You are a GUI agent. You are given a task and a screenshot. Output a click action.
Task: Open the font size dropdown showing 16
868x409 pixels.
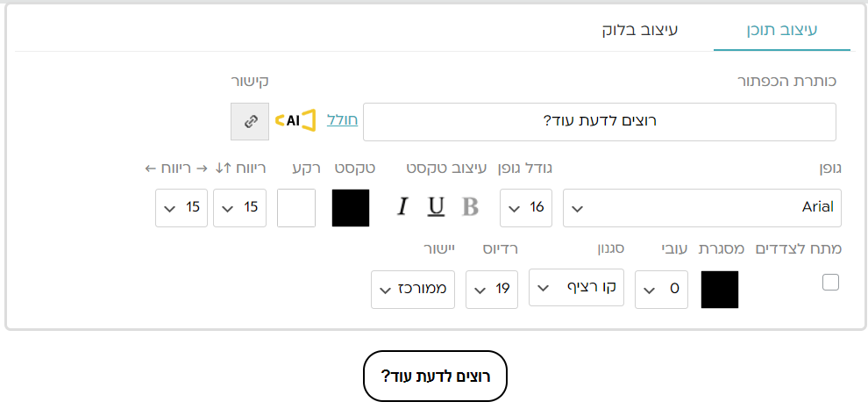point(526,208)
